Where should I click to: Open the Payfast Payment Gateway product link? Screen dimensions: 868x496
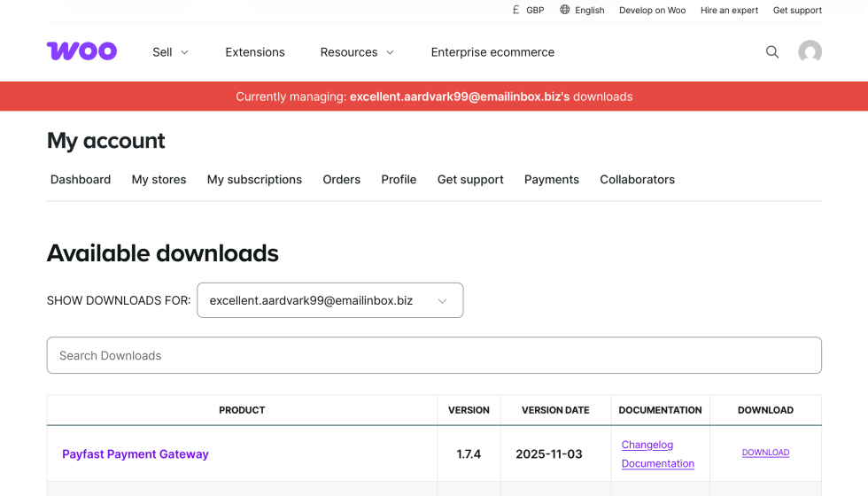[136, 454]
